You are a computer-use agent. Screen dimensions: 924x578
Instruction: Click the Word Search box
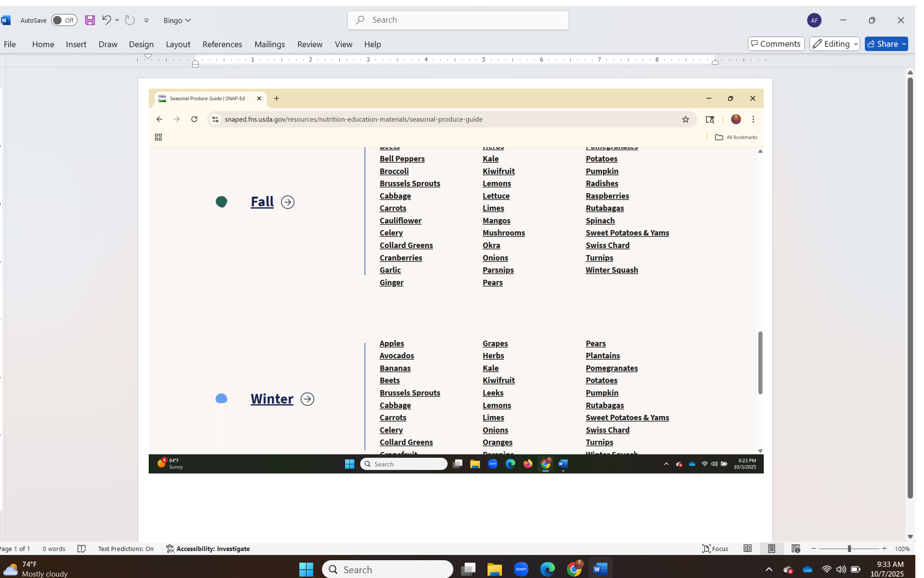tap(458, 20)
